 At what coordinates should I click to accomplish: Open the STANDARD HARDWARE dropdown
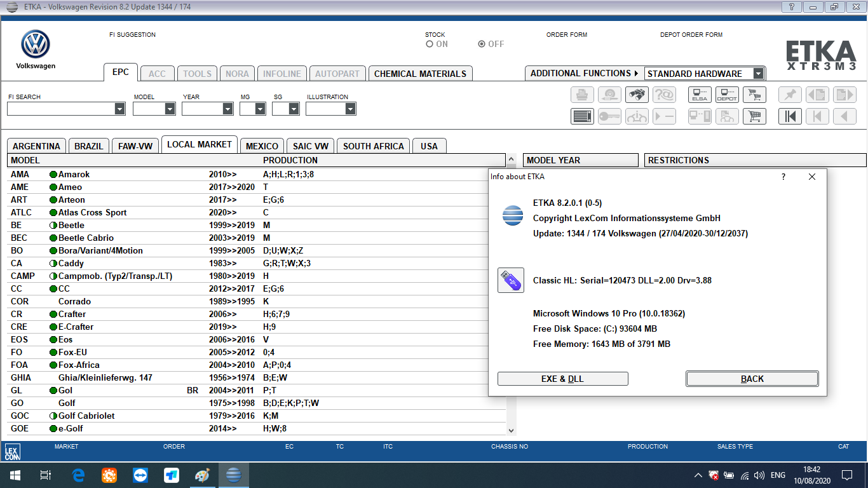(x=758, y=74)
